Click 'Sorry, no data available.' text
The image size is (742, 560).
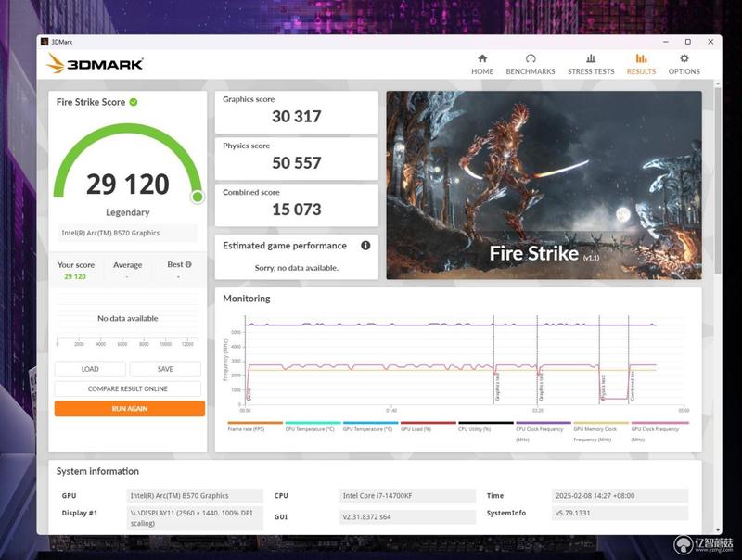click(x=296, y=268)
